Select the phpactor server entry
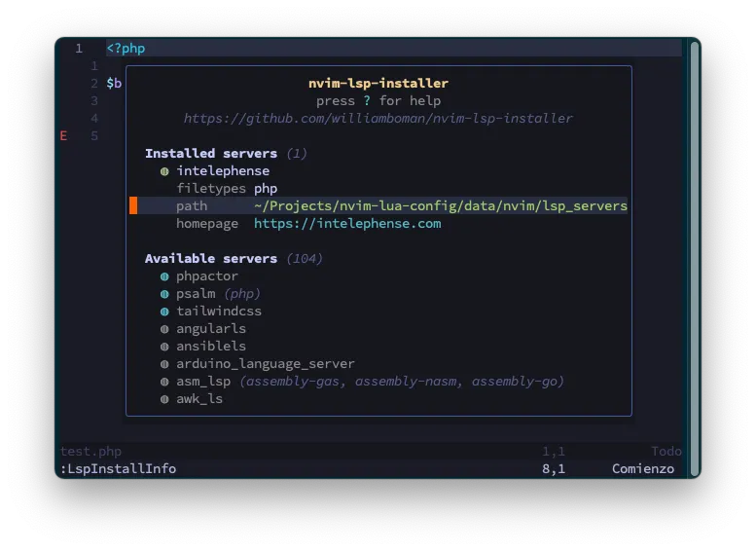 tap(207, 275)
